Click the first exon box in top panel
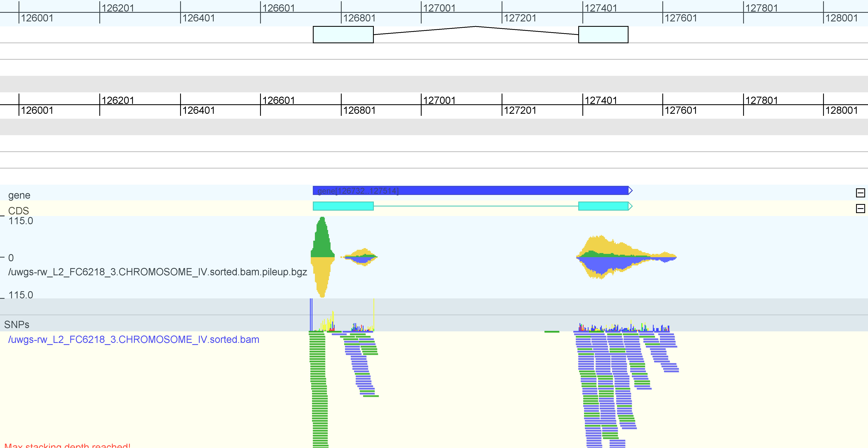 [x=343, y=35]
